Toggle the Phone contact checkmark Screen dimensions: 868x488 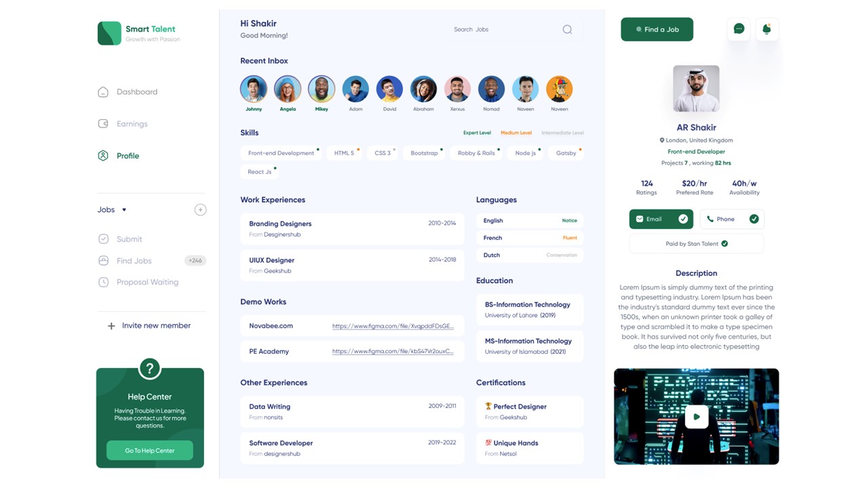click(x=753, y=219)
